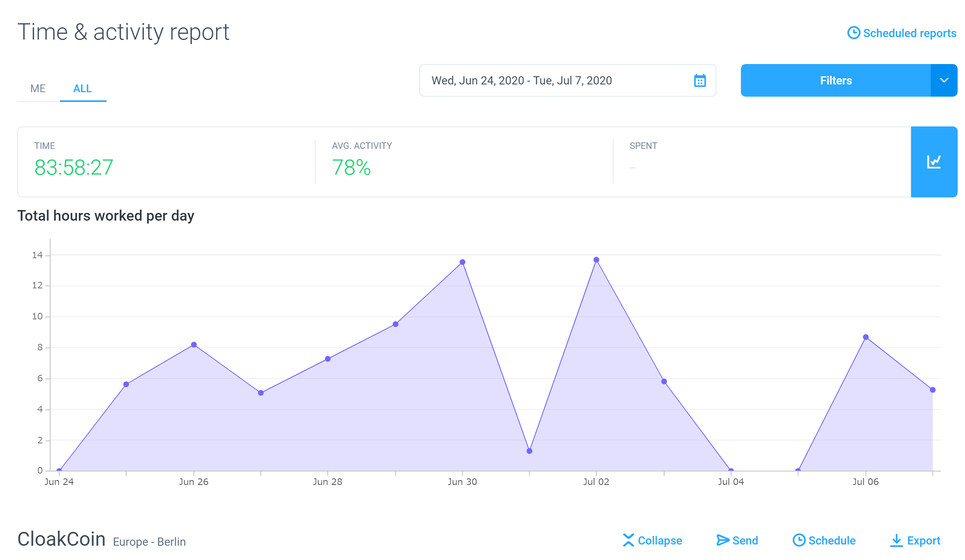The width and height of the screenshot is (965, 560).
Task: Click the Jul 04 axis label
Action: coord(731,482)
